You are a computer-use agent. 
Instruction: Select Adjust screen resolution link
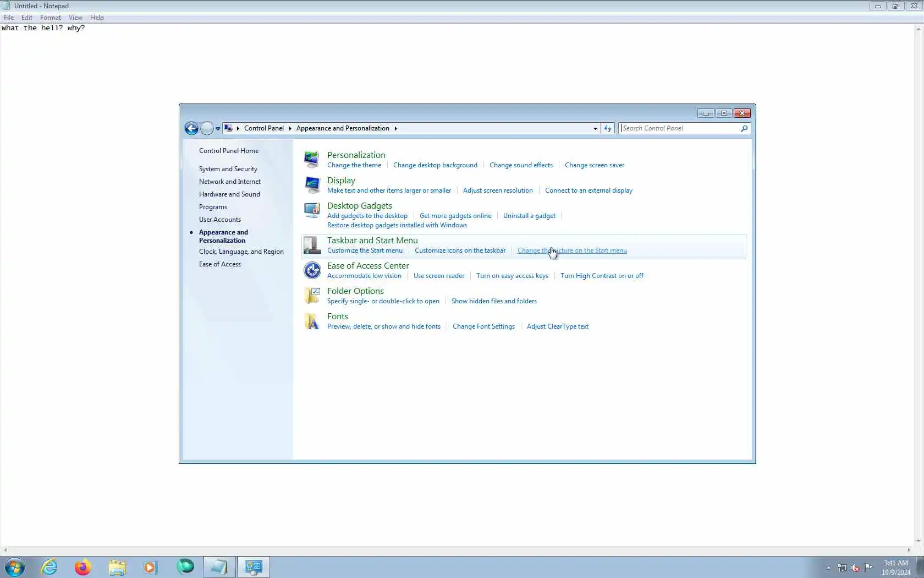(498, 190)
